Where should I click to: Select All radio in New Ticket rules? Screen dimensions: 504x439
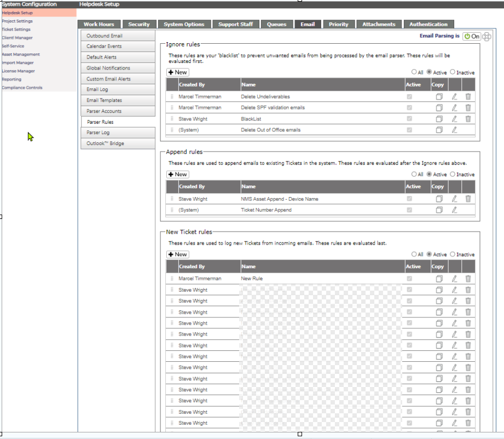[x=414, y=254]
